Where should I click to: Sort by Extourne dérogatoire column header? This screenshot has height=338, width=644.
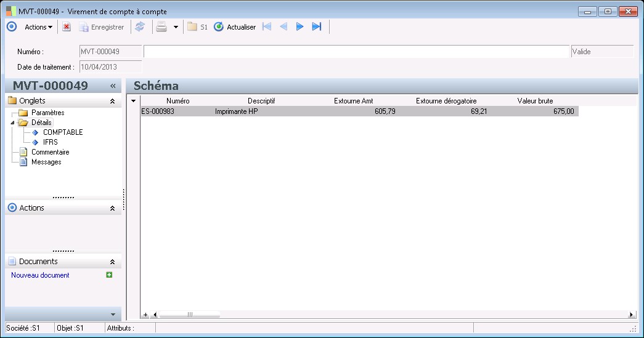pos(446,101)
